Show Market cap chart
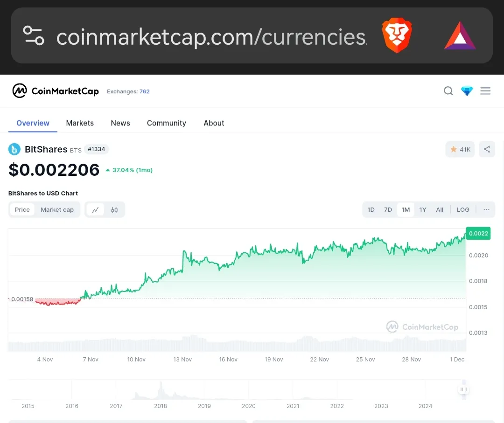The height and width of the screenshot is (423, 504). click(57, 210)
